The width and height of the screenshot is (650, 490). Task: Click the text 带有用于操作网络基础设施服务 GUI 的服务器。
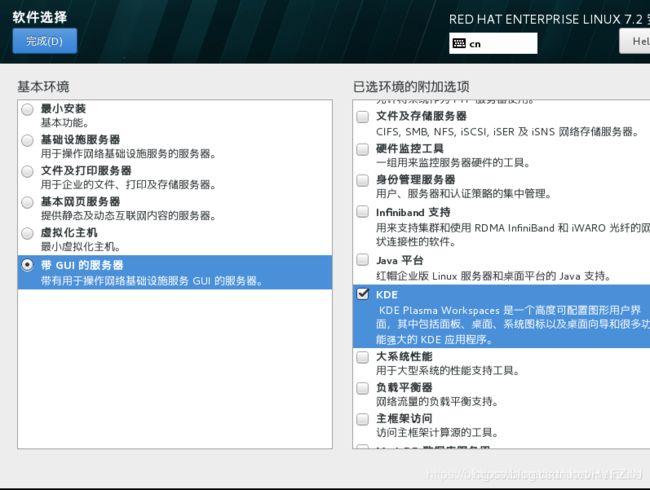pos(152,281)
